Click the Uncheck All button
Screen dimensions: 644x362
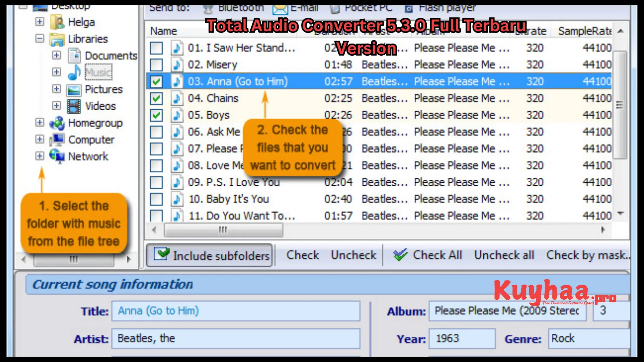tap(504, 255)
